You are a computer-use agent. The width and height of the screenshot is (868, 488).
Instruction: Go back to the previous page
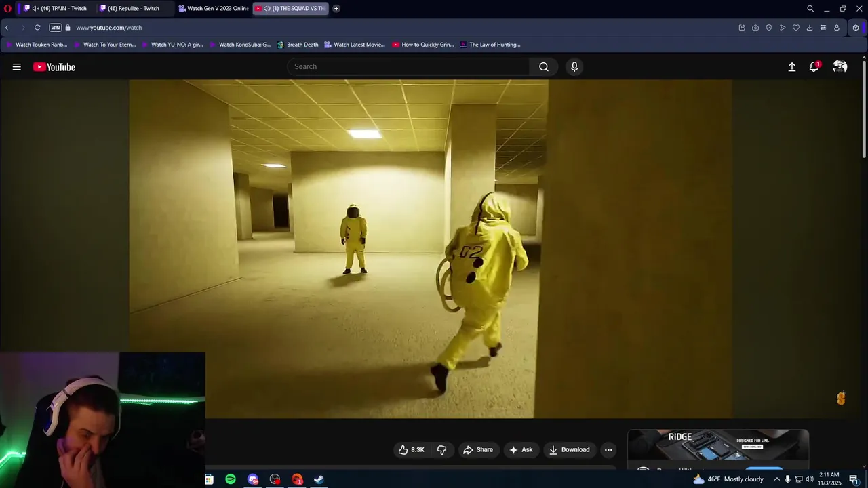(x=7, y=28)
